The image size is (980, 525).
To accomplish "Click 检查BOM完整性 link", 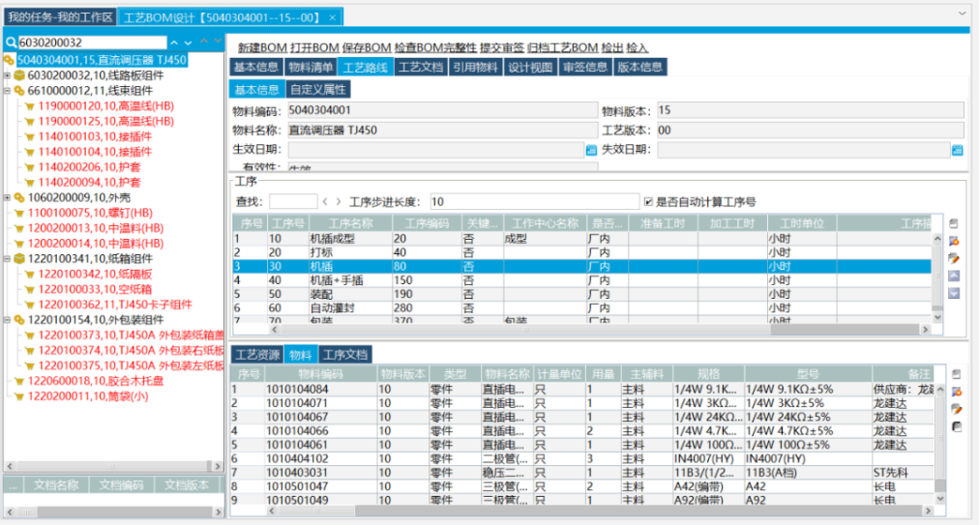I will tap(435, 47).
